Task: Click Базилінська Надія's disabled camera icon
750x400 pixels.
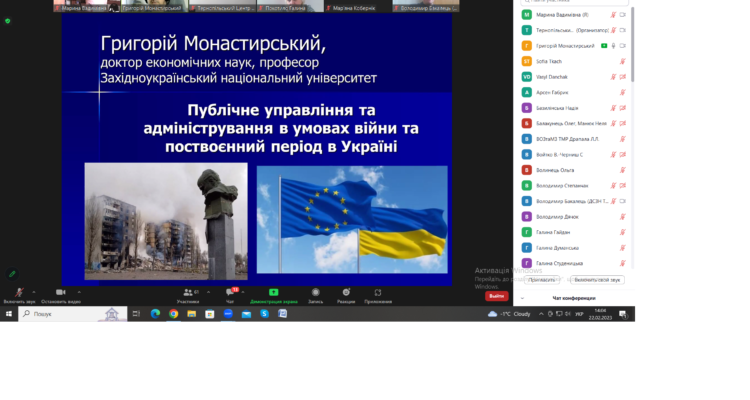Action: click(623, 108)
